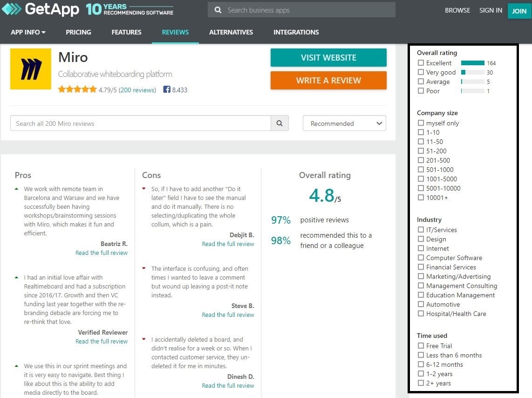The height and width of the screenshot is (398, 532).
Task: Check the IT/Services industry filter
Action: point(421,230)
